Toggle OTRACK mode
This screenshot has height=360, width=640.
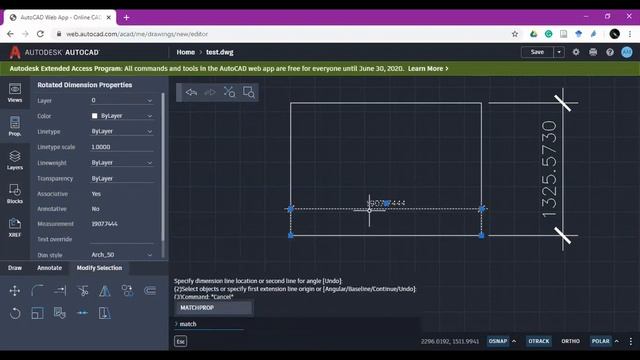[539, 341]
